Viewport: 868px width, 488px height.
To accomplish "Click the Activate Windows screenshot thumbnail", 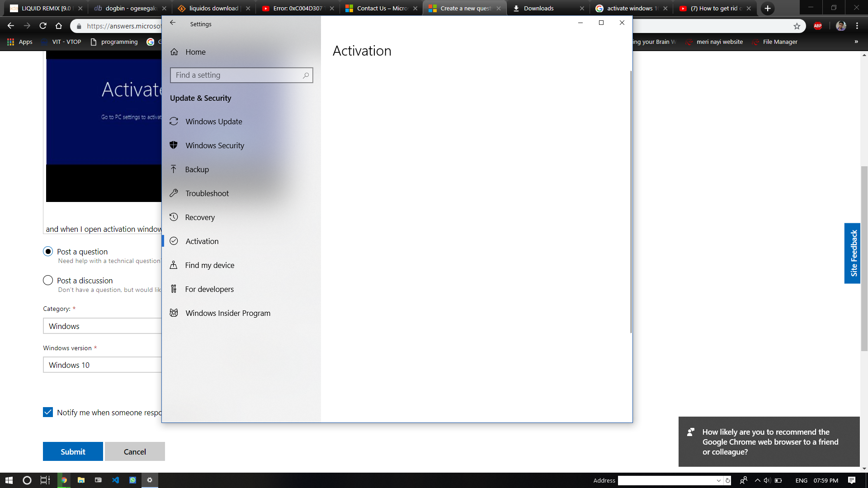I will 104,127.
